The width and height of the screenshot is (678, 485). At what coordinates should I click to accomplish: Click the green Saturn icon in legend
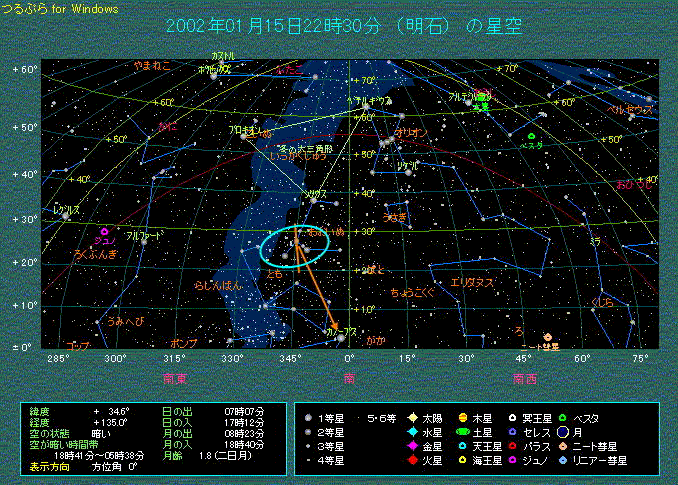(x=464, y=430)
